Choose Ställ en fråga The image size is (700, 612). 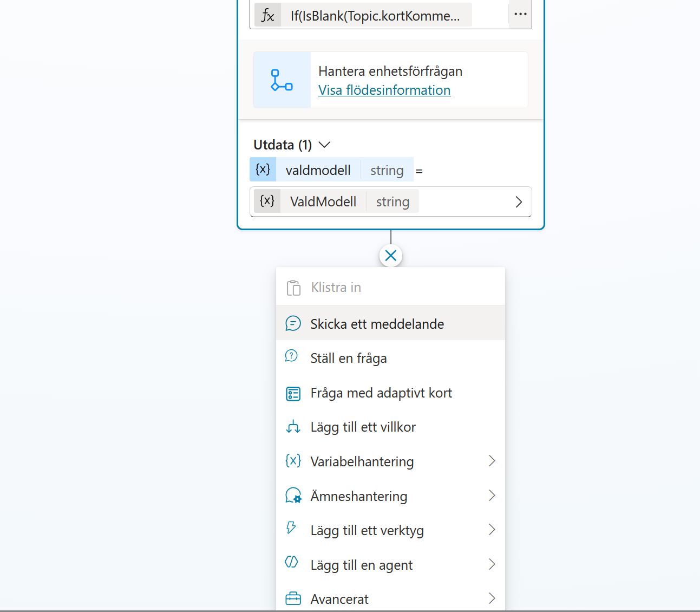click(390, 358)
